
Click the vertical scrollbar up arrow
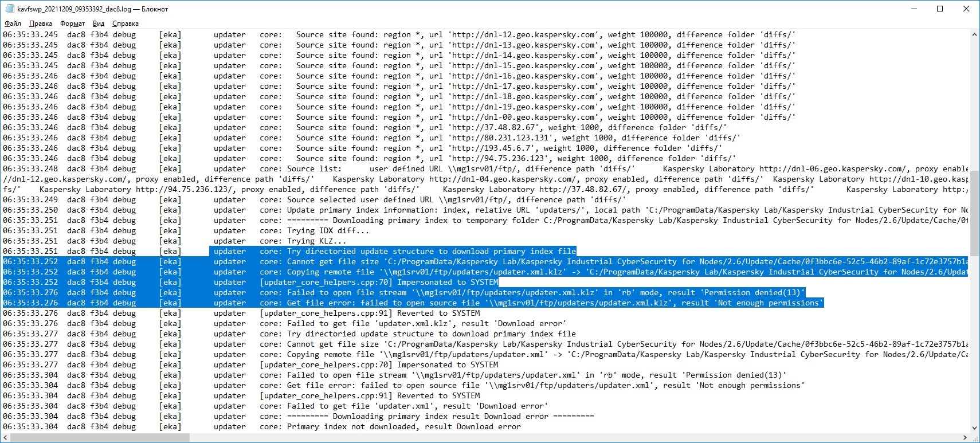974,34
